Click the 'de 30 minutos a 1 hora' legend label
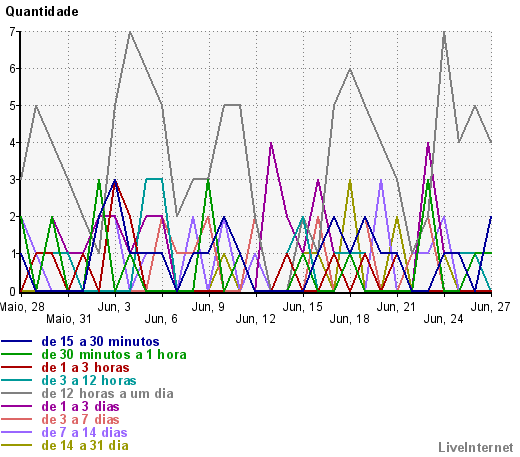 click(114, 355)
